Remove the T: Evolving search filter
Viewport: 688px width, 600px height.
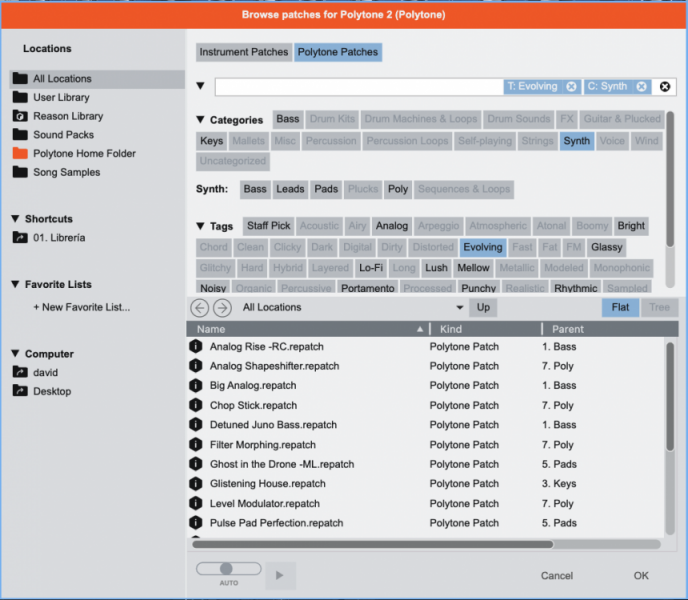click(571, 86)
